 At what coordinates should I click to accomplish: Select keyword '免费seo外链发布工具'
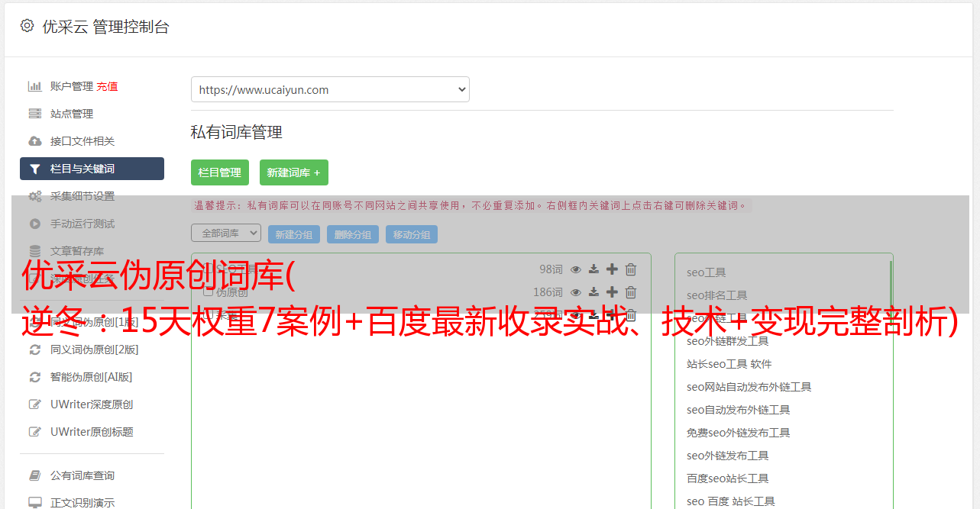(738, 433)
